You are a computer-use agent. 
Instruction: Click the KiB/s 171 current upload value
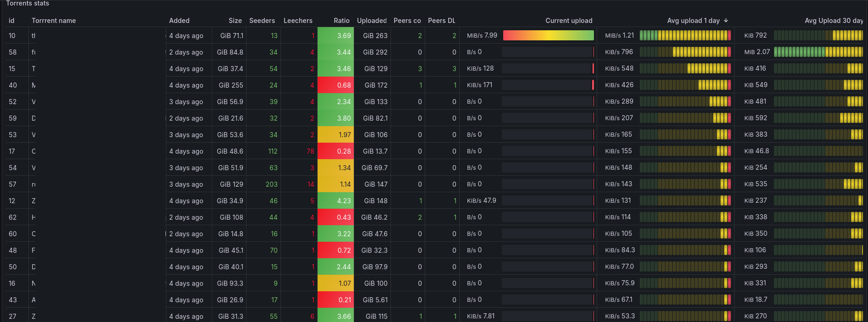(x=479, y=85)
